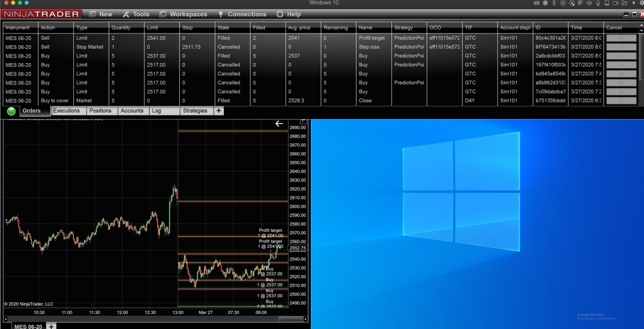This screenshot has width=644, height=329.
Task: Click the chart horizontal scrollbar thumb
Action: 291,319
